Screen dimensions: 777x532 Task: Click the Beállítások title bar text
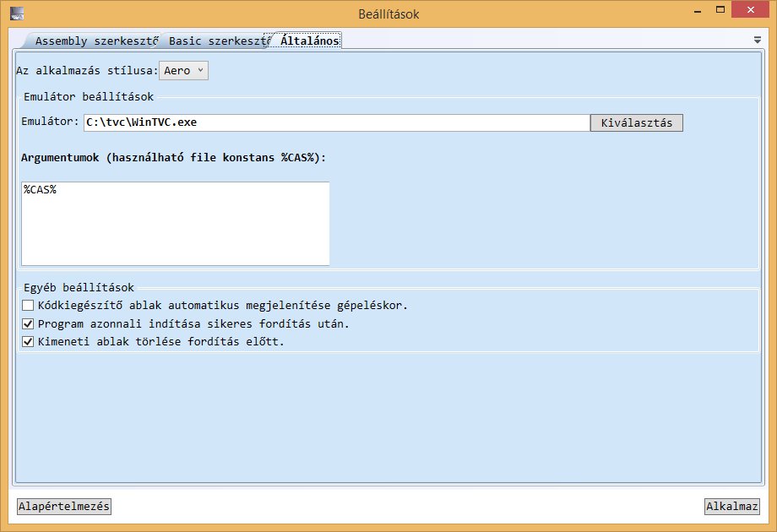[x=388, y=14]
